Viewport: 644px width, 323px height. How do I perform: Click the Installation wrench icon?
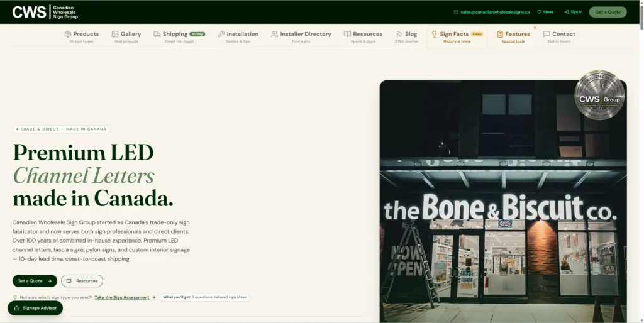point(221,34)
